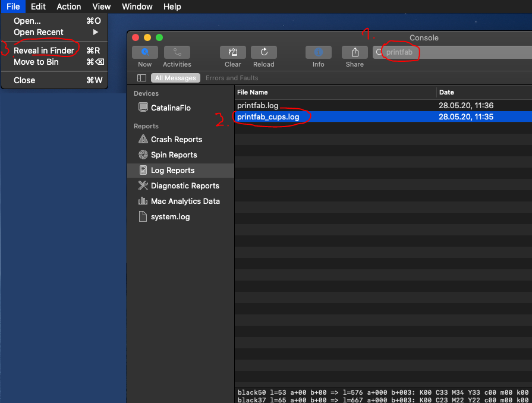Open the Action menu
The height and width of the screenshot is (403, 532).
[68, 7]
